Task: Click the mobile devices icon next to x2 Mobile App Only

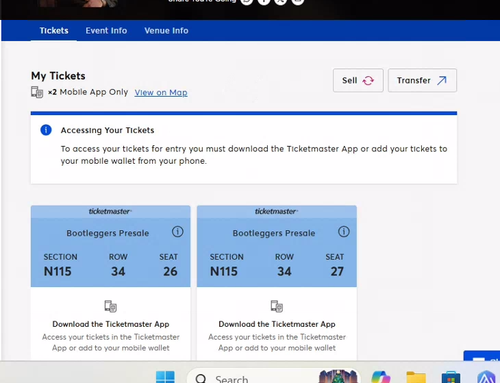Action: [x=37, y=92]
